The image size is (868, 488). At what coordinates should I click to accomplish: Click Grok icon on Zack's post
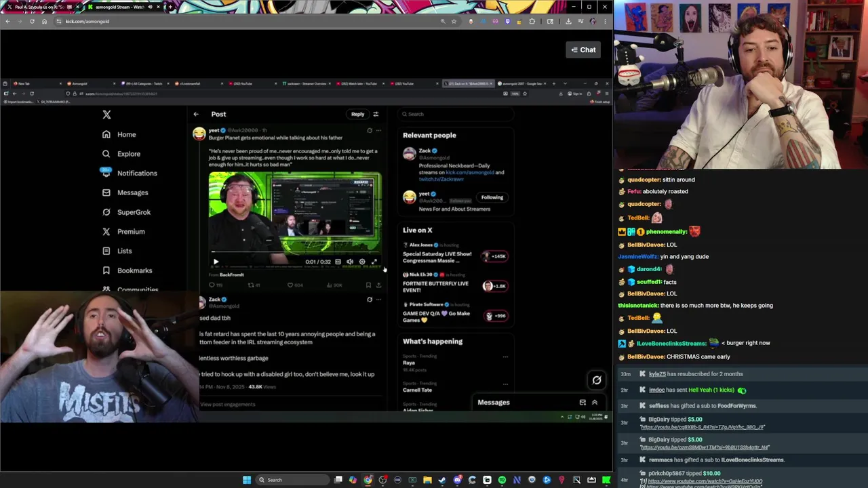click(370, 299)
